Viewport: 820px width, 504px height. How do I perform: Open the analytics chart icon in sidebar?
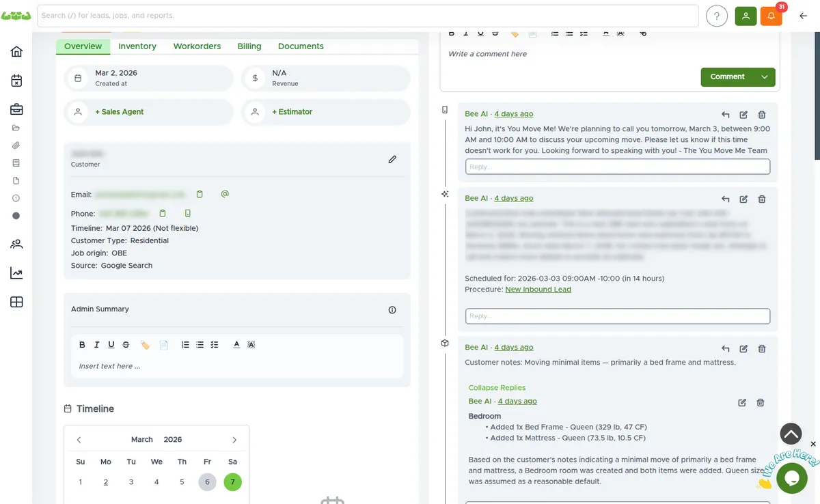(16, 272)
